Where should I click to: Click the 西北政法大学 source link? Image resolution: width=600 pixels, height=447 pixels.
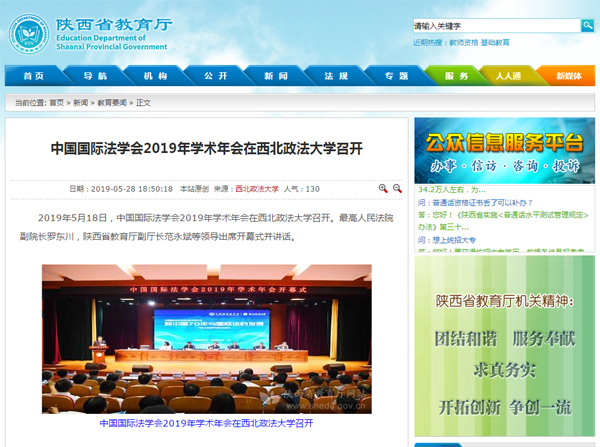coord(257,188)
